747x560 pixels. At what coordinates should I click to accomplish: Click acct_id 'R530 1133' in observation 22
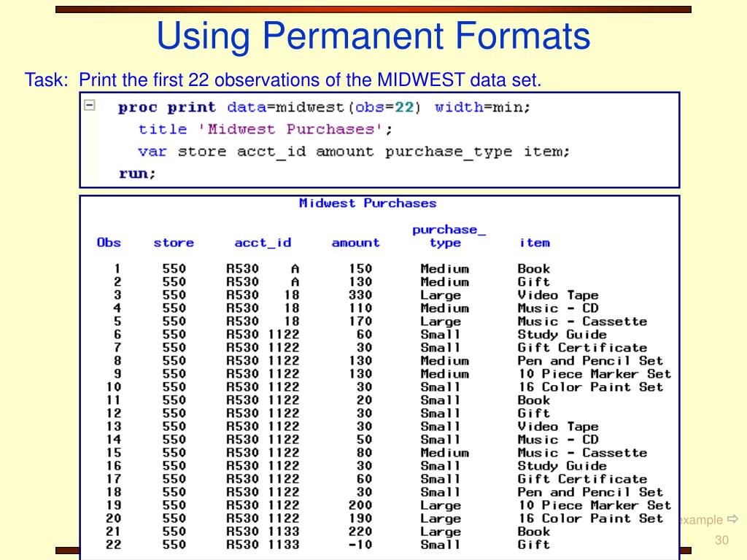click(x=263, y=545)
